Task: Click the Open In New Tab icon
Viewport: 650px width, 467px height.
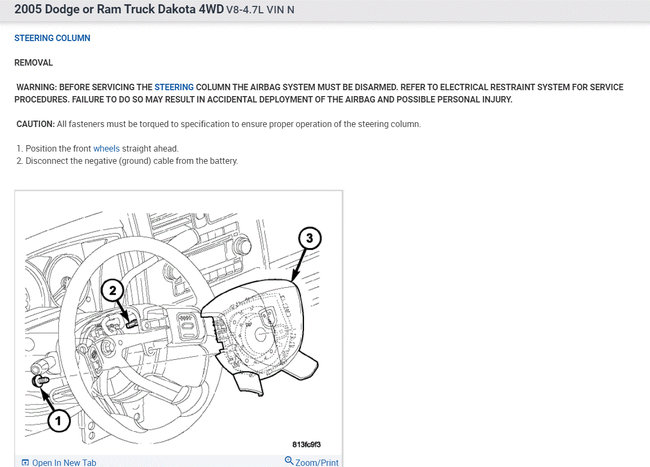Action: pos(25,462)
